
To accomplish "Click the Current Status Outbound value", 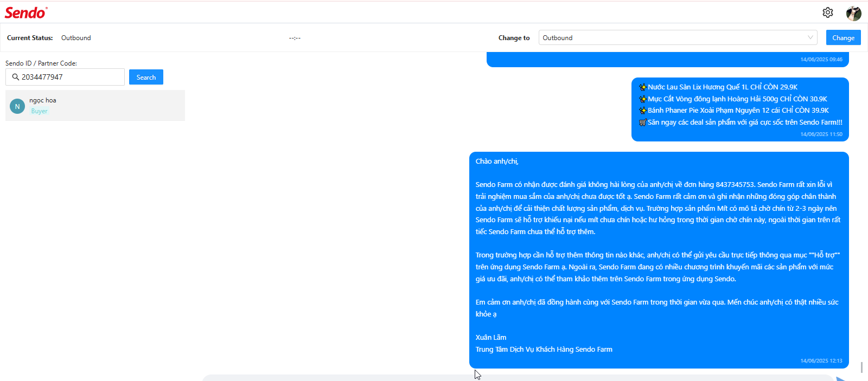I will pyautogui.click(x=76, y=38).
